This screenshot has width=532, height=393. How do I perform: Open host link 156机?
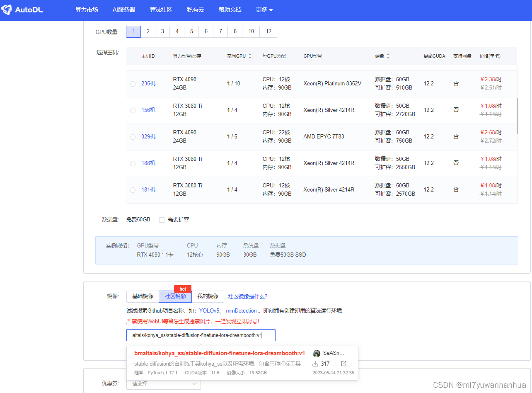(148, 110)
